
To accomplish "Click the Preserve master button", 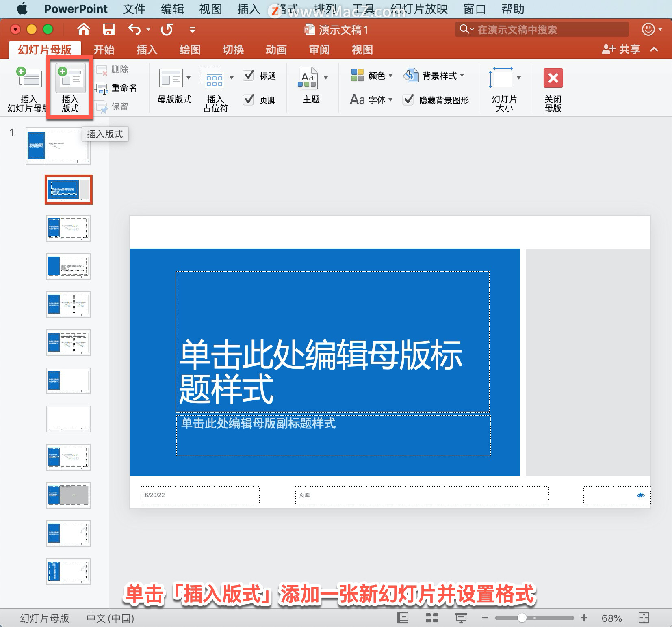I will 112,106.
